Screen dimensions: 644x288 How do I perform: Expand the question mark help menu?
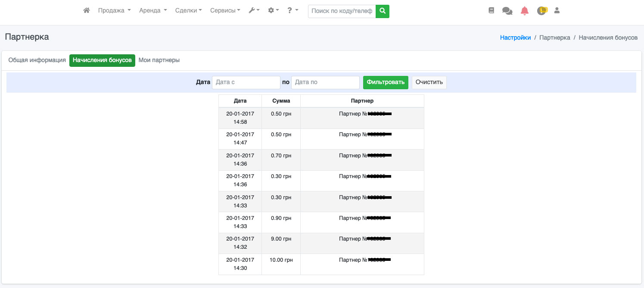coord(292,10)
